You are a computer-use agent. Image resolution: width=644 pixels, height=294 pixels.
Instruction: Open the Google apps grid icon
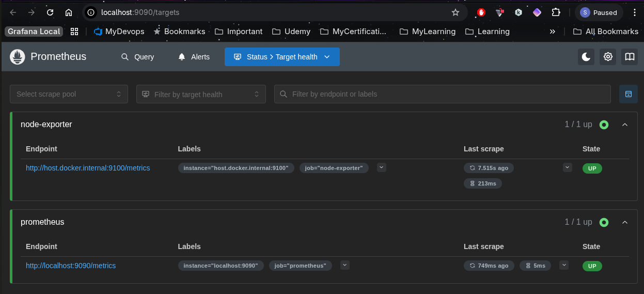click(74, 32)
